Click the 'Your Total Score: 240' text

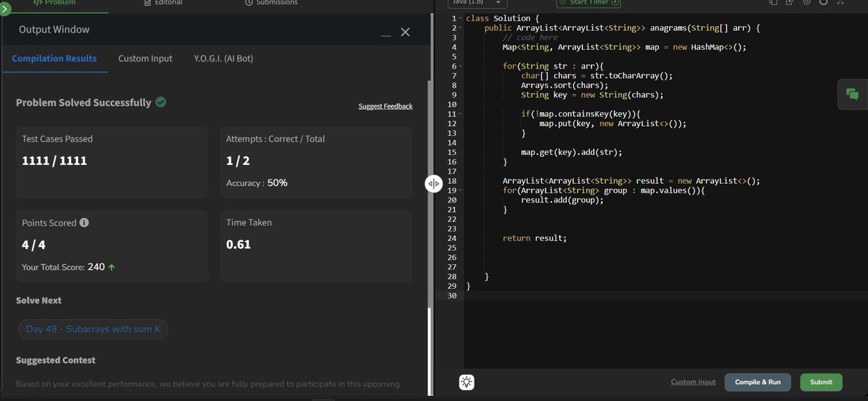pyautogui.click(x=64, y=267)
